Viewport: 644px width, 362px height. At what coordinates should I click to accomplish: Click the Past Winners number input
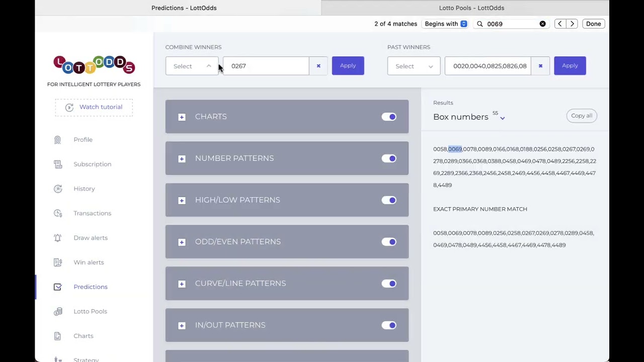488,66
